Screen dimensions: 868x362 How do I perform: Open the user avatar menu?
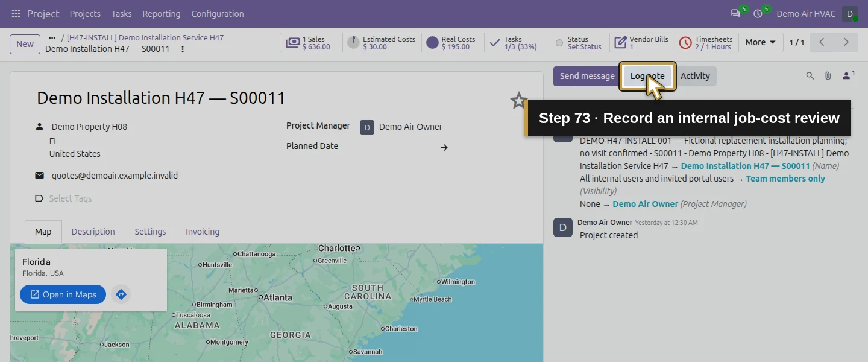point(849,13)
